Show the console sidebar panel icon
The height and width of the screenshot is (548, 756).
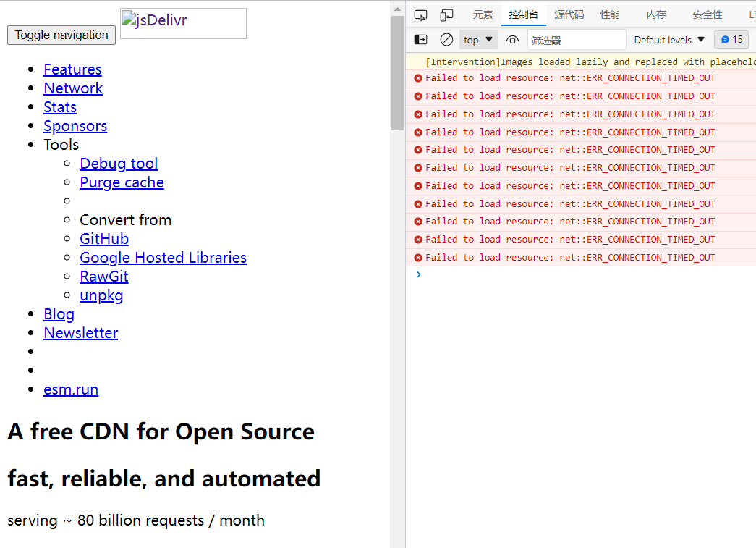(x=421, y=40)
